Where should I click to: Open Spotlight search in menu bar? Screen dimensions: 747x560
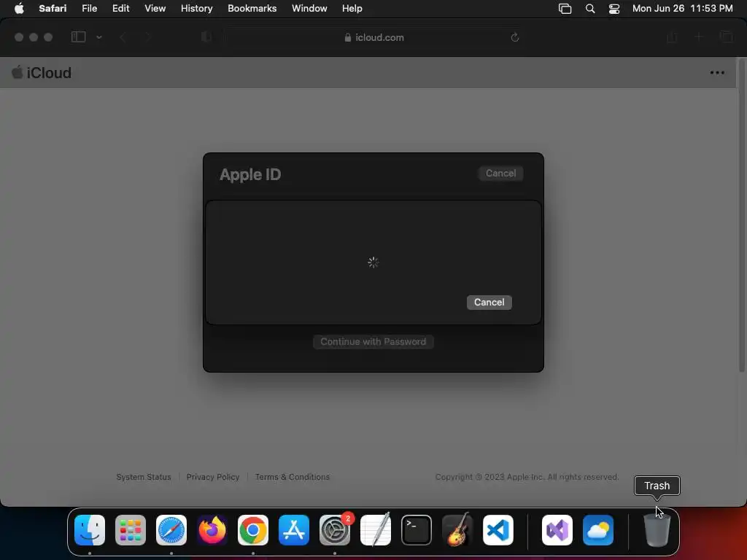click(589, 9)
